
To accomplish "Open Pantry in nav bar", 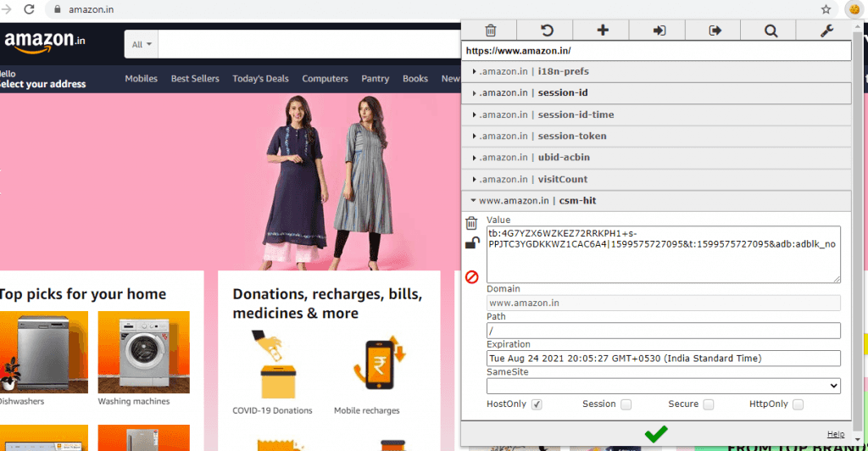I will point(376,79).
